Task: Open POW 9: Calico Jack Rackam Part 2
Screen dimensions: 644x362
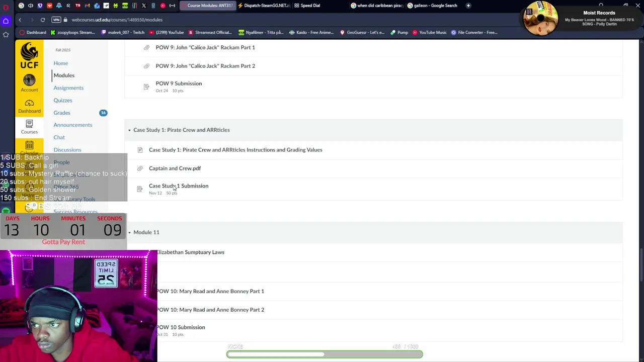Action: coord(205,66)
